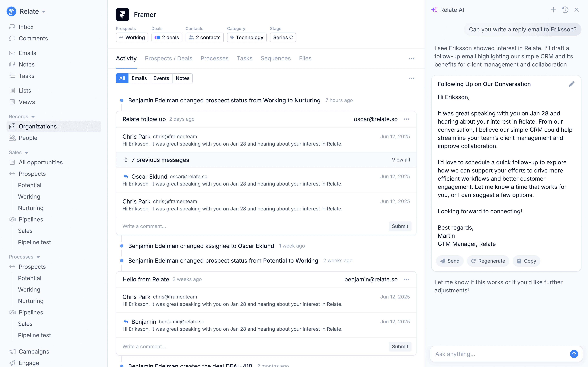588x367 pixels.
Task: Switch activity filter to Events
Action: [x=161, y=78]
